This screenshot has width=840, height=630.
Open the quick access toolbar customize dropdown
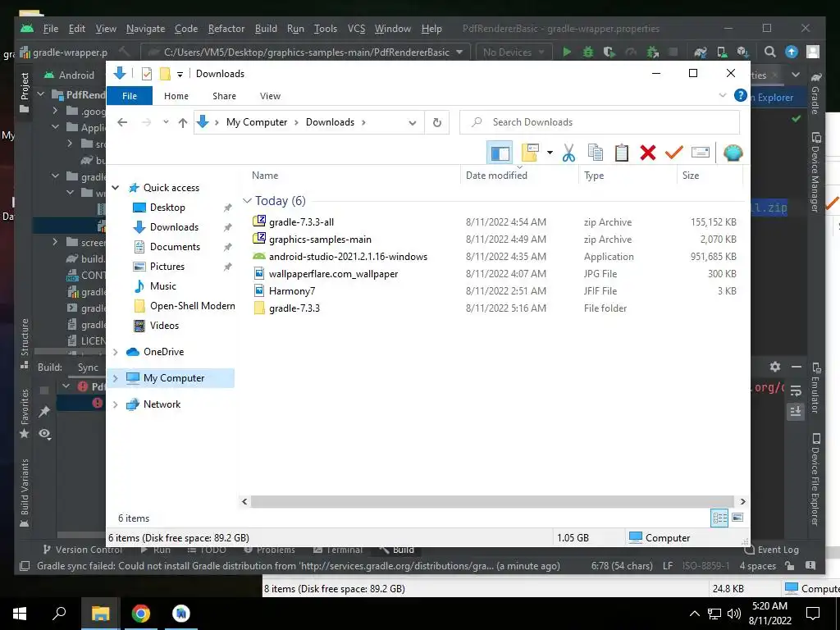[180, 74]
